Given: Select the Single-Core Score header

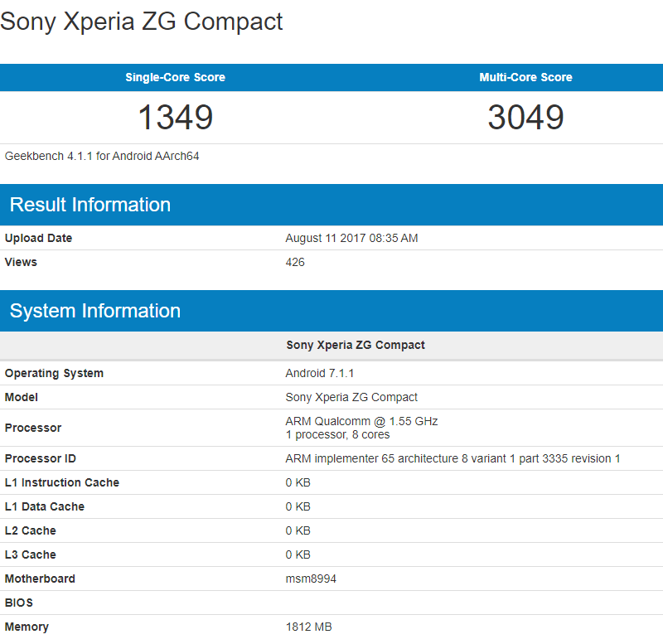Looking at the screenshot, I should click(177, 77).
